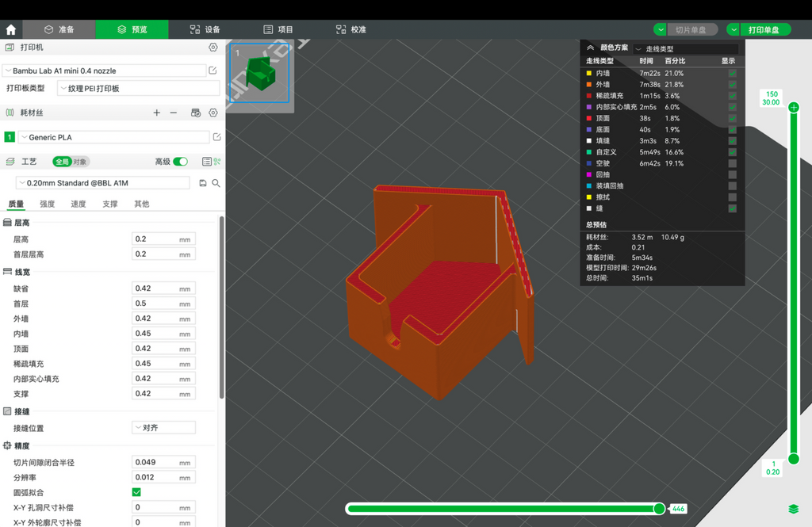Screen dimensions: 812x527
Task: Edit the Generic PLA filament preset
Action: tap(217, 136)
